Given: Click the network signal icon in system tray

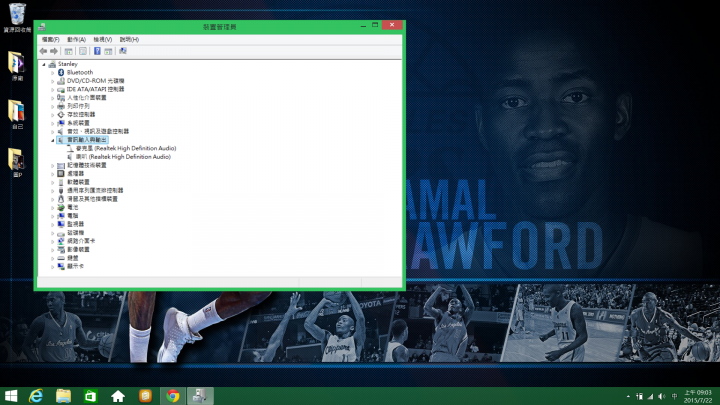Looking at the screenshot, I should 650,396.
